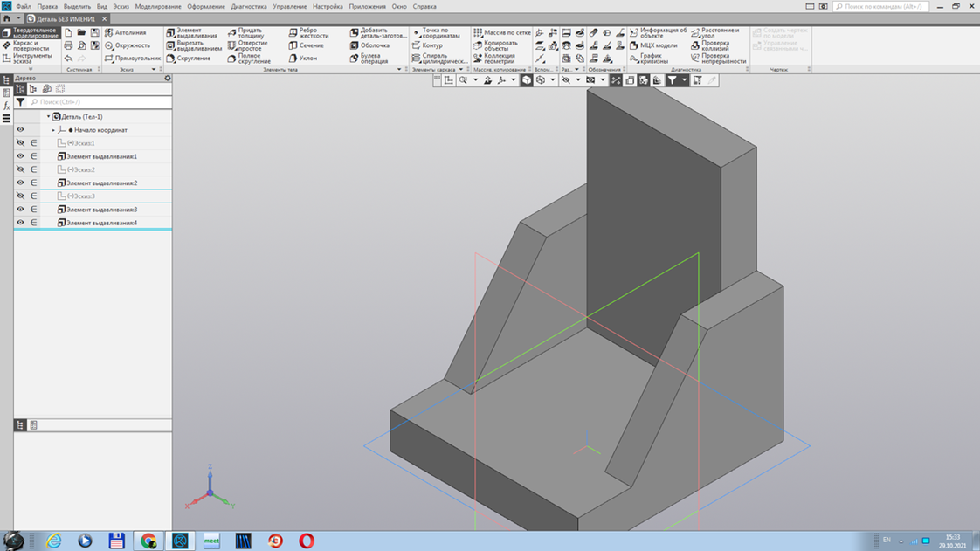Click the tree search field

[100, 102]
